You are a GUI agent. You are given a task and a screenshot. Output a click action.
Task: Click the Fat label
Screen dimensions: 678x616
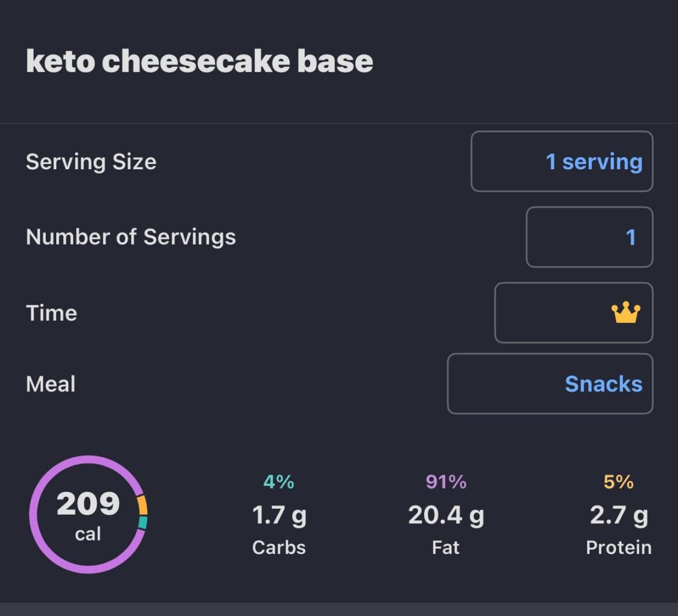pos(445,547)
